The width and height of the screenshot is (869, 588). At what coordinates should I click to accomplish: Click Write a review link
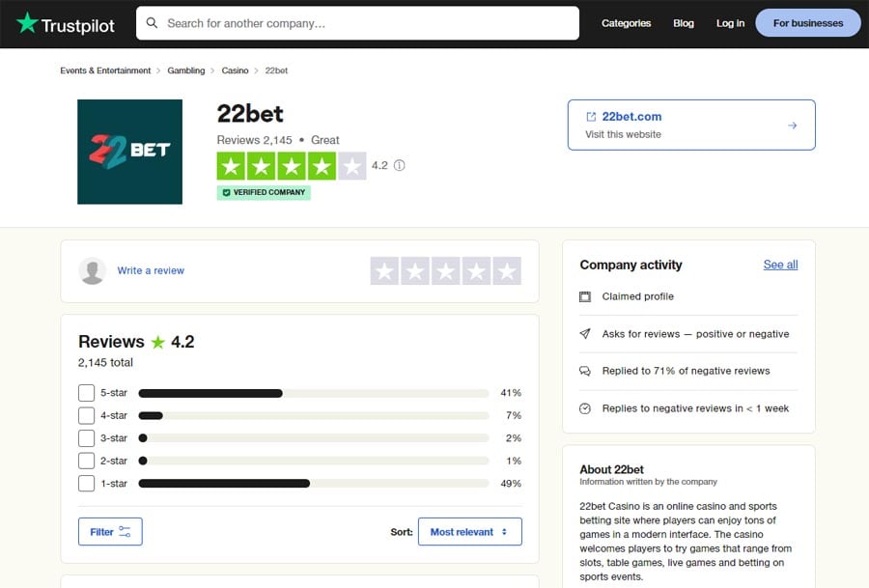coord(151,270)
